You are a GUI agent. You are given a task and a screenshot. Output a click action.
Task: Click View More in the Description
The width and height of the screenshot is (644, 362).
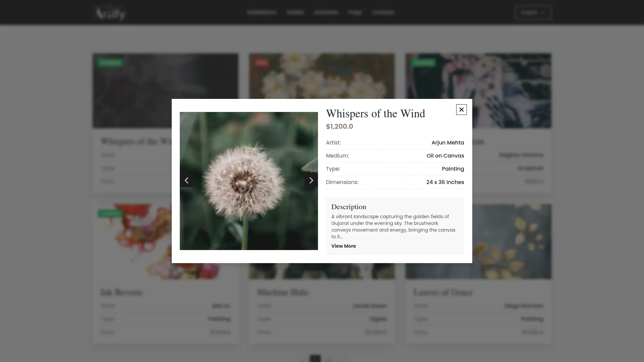coord(343,246)
